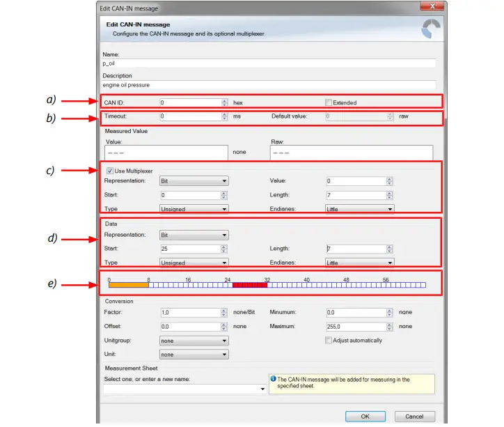Click the Cancel button
This screenshot has height=427, width=504.
415,417
